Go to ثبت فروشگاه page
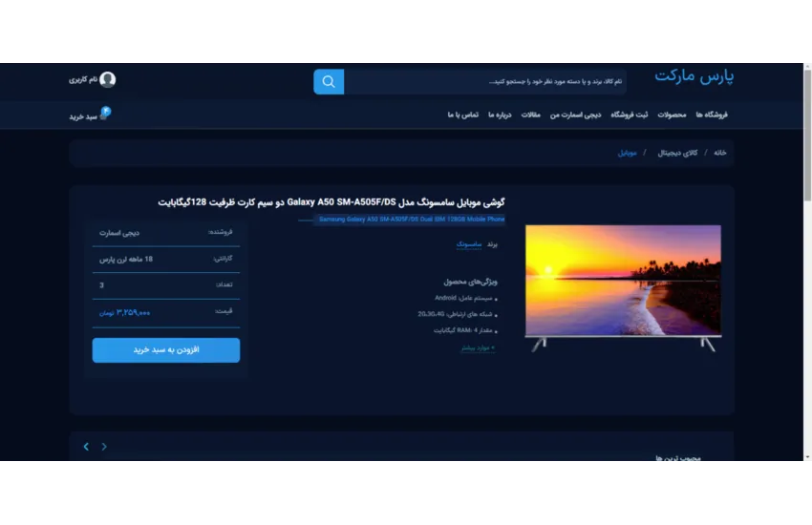Viewport: 812px width, 525px height. (x=630, y=115)
